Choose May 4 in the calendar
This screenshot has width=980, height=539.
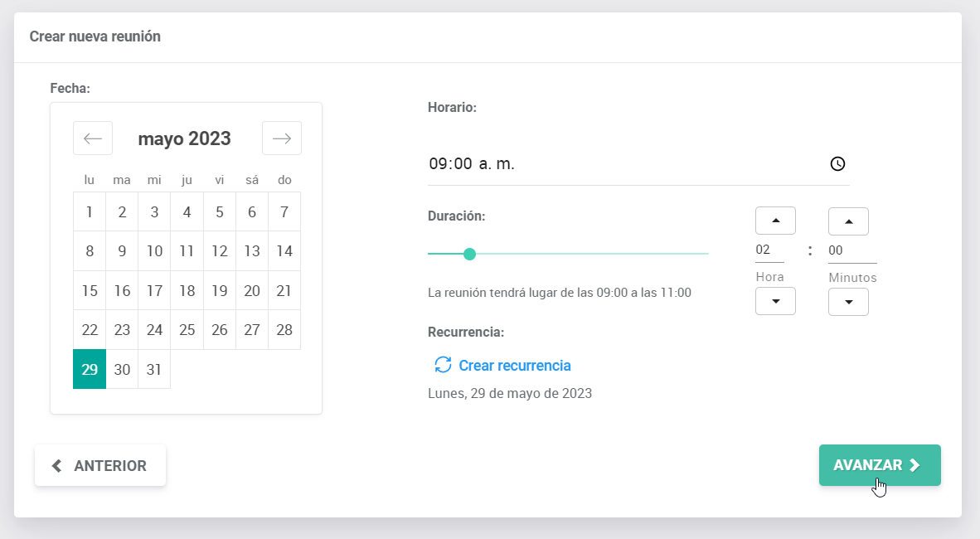187,212
